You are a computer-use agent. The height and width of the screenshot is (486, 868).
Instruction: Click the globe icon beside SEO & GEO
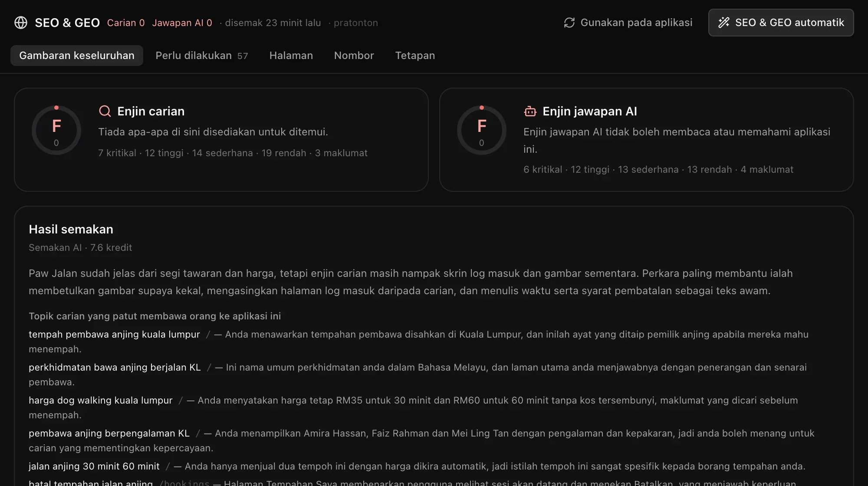(x=21, y=23)
